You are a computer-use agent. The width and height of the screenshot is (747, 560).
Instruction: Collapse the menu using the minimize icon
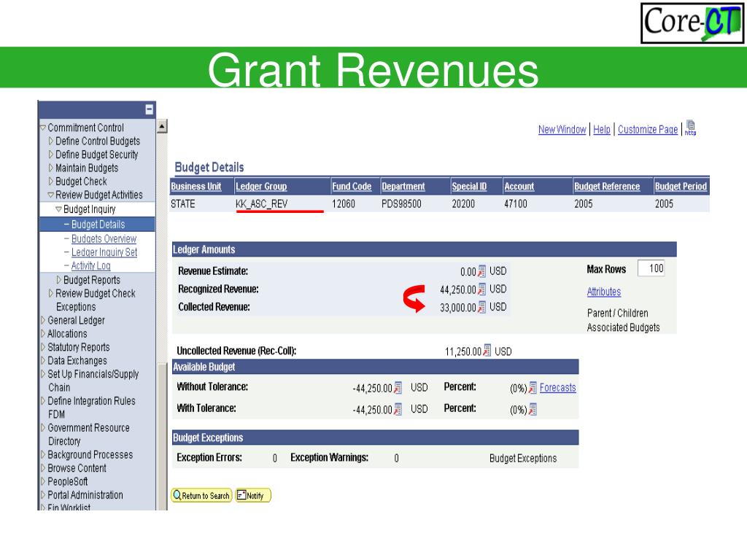coord(149,109)
